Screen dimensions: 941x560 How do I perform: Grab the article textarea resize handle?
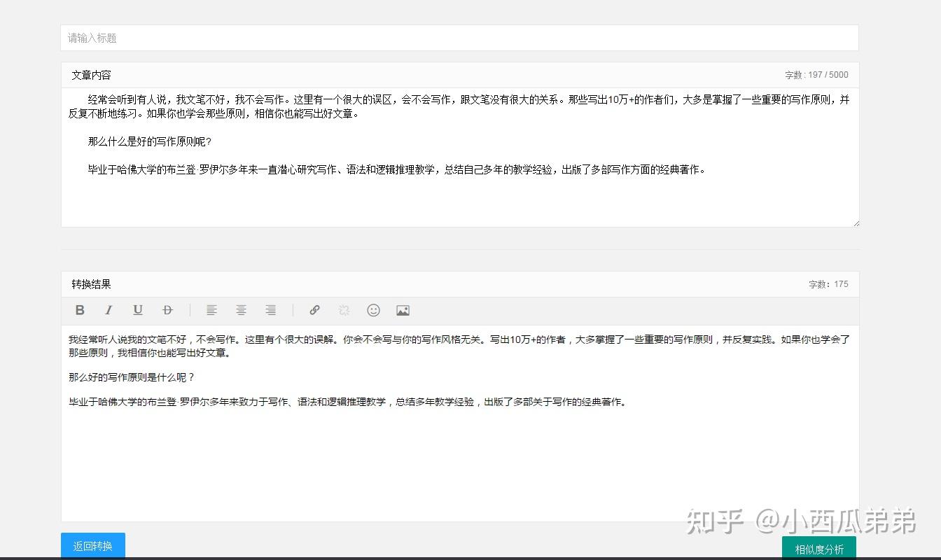(855, 223)
